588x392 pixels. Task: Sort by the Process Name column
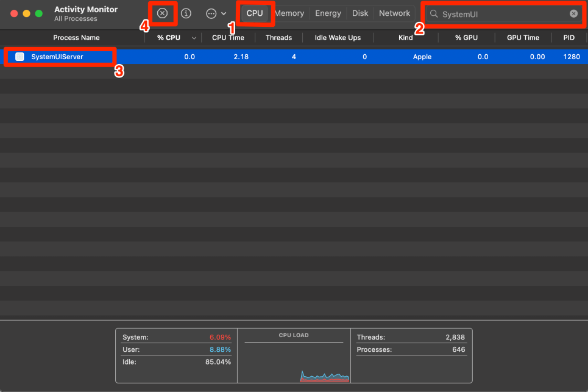pos(76,38)
